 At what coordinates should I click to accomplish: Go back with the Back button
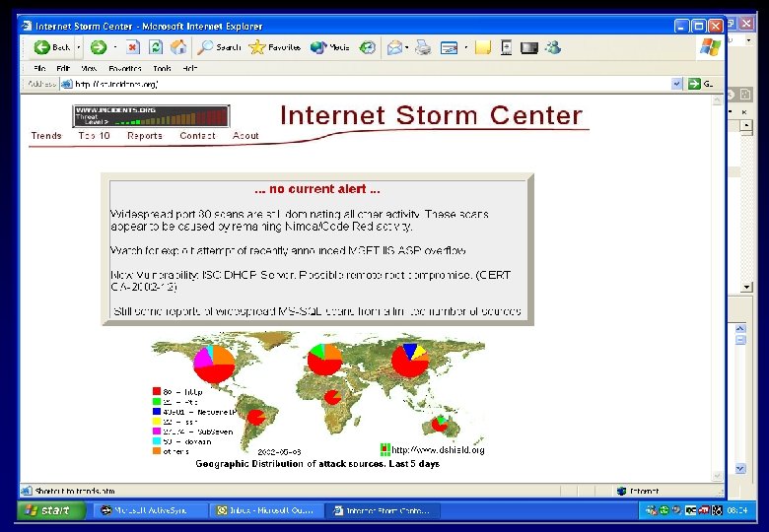pos(52,47)
